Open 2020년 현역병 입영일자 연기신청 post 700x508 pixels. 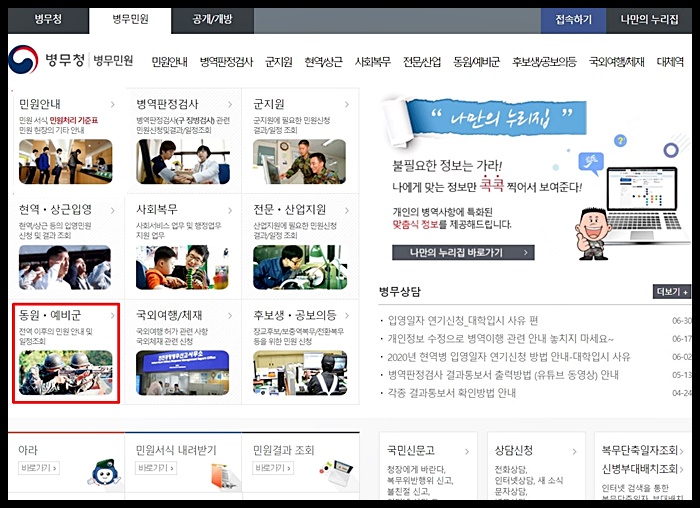click(x=509, y=357)
